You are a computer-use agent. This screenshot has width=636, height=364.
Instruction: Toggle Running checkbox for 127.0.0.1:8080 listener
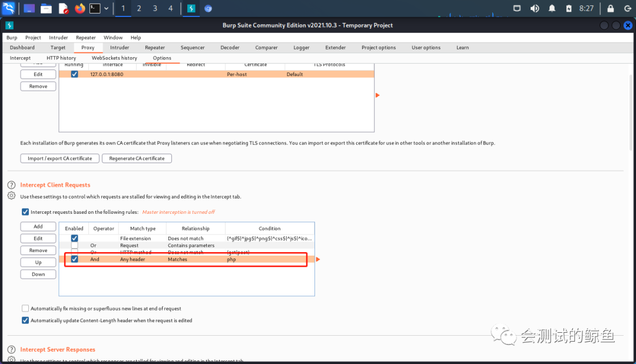[74, 74]
